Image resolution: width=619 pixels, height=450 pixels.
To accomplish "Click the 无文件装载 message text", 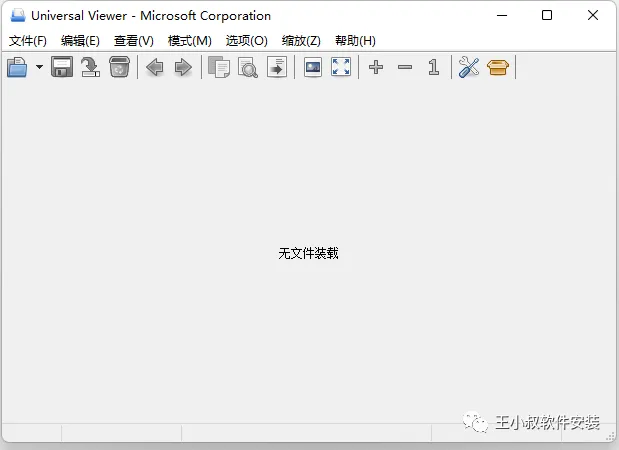I will (x=308, y=253).
